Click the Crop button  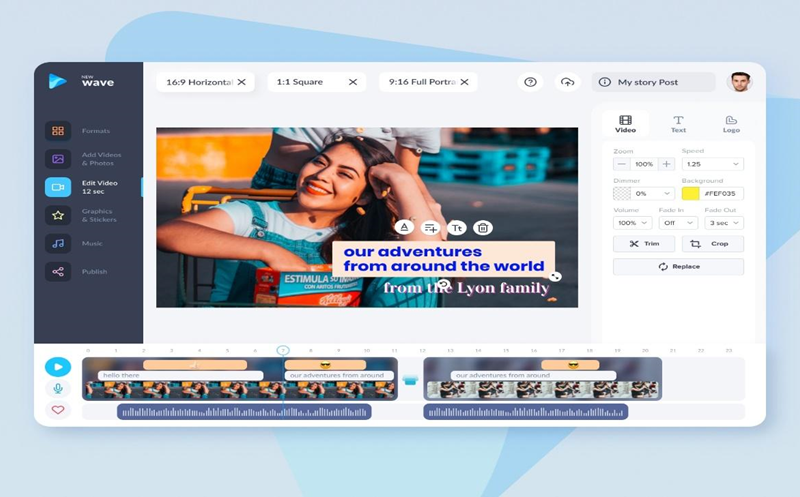pos(712,244)
